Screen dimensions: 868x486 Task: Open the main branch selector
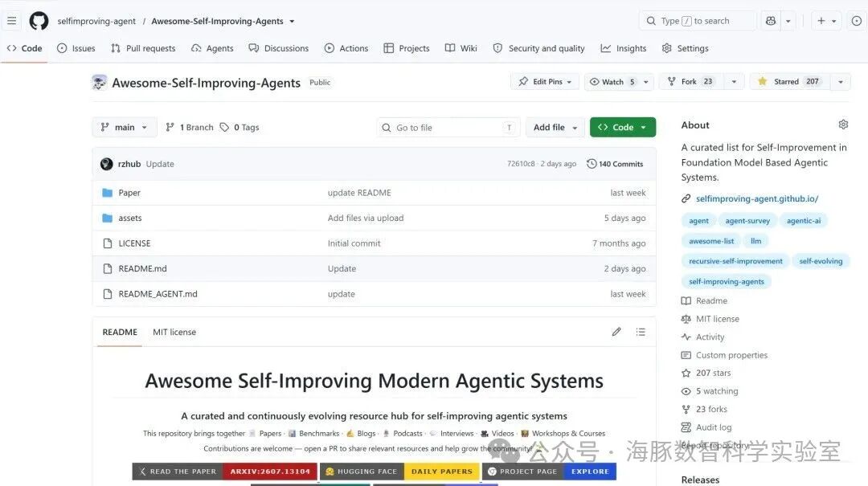click(124, 127)
